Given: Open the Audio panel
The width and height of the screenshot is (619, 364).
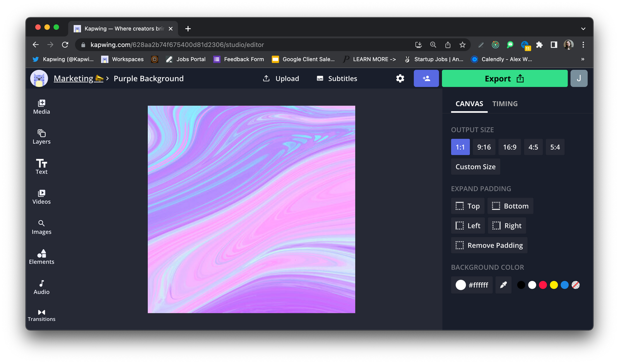Looking at the screenshot, I should 41,287.
